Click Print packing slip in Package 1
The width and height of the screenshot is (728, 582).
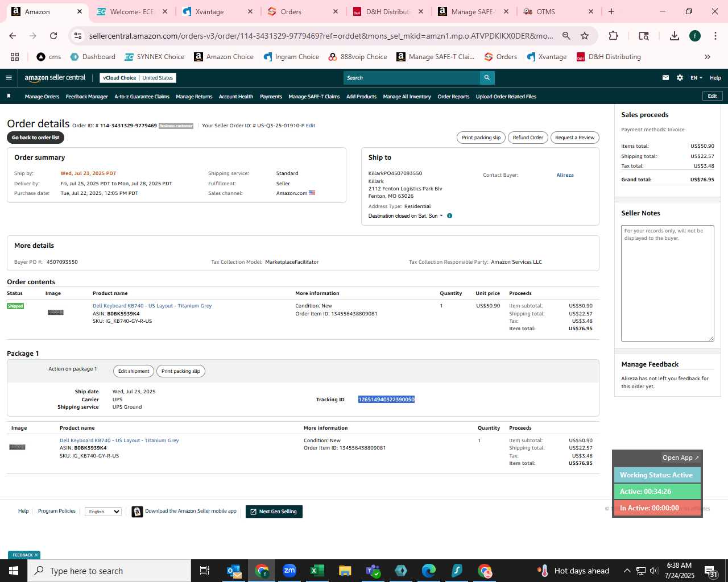[x=181, y=371]
